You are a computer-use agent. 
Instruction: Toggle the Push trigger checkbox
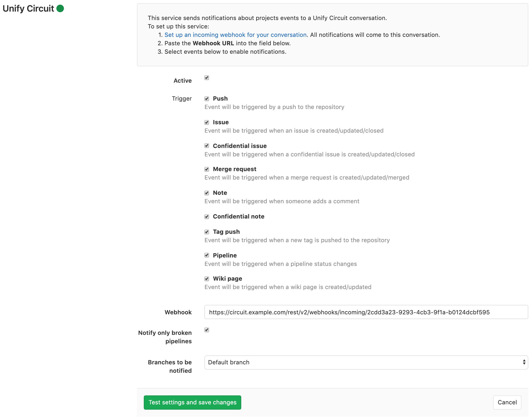click(206, 98)
